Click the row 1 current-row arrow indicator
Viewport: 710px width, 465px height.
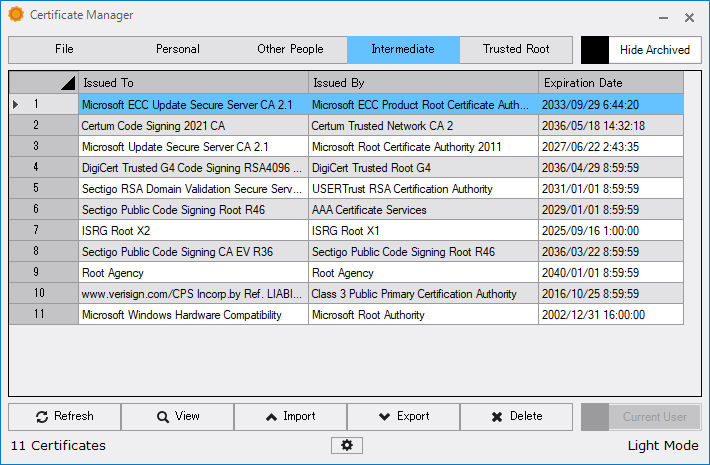click(x=16, y=105)
